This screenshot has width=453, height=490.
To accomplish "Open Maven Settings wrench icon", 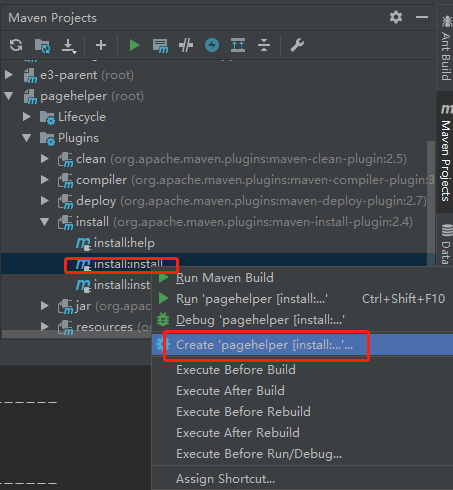I will pyautogui.click(x=297, y=45).
